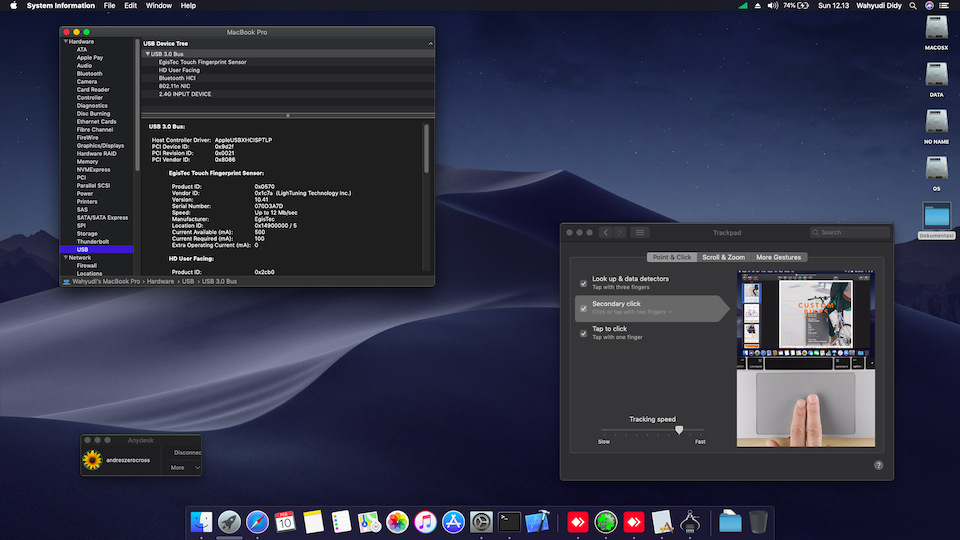This screenshot has height=540, width=960.
Task: Go back in the Trackpad preferences window
Action: (606, 233)
